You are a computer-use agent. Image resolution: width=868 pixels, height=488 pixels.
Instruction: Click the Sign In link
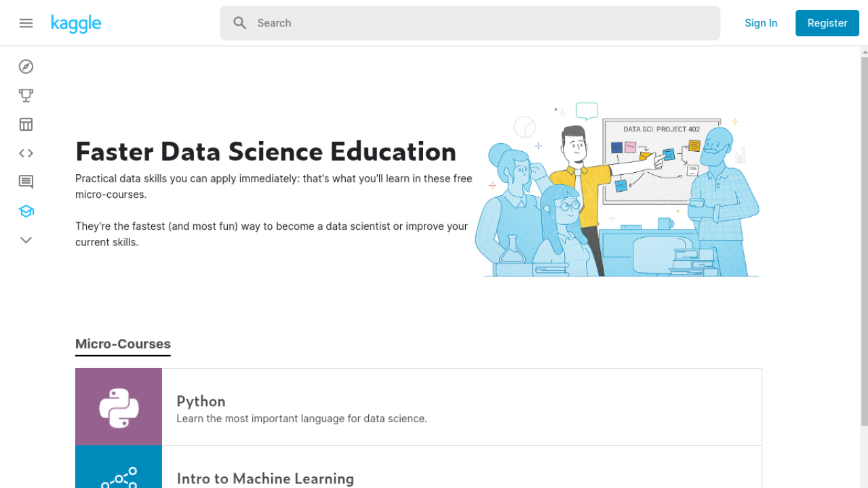(x=761, y=23)
